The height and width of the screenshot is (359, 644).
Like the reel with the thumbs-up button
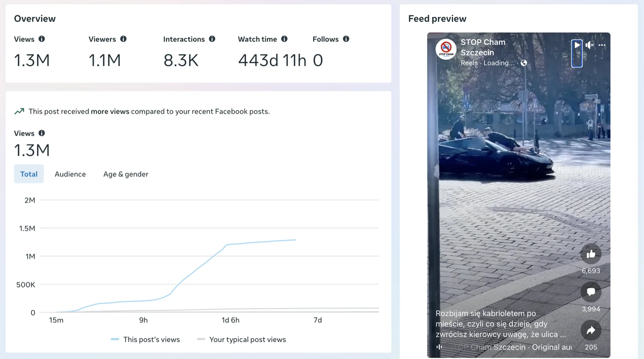click(x=591, y=254)
